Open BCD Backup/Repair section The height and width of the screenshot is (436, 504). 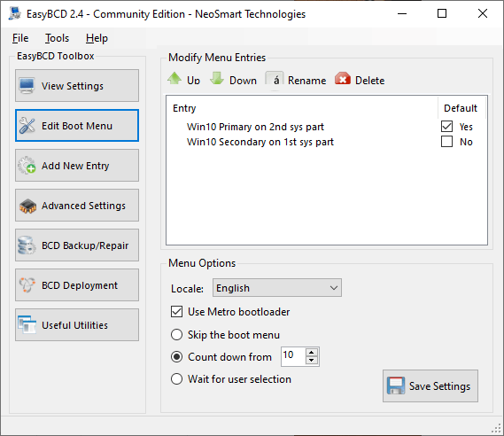click(x=77, y=245)
